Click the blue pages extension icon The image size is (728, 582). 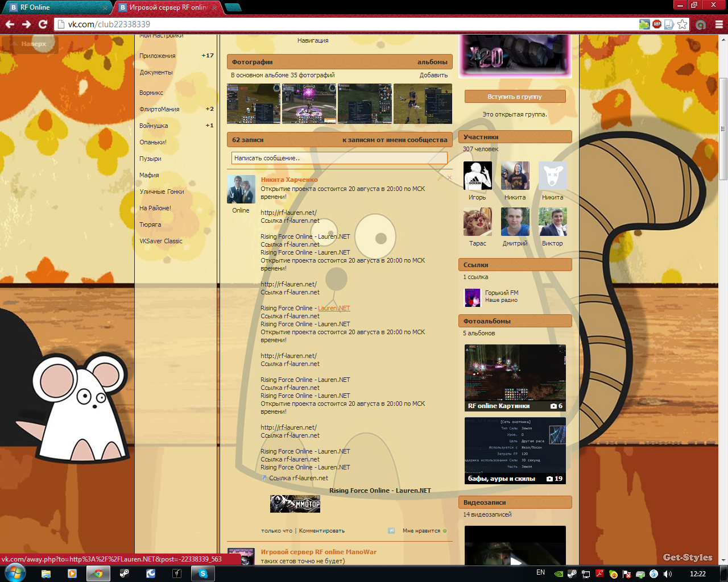669,24
